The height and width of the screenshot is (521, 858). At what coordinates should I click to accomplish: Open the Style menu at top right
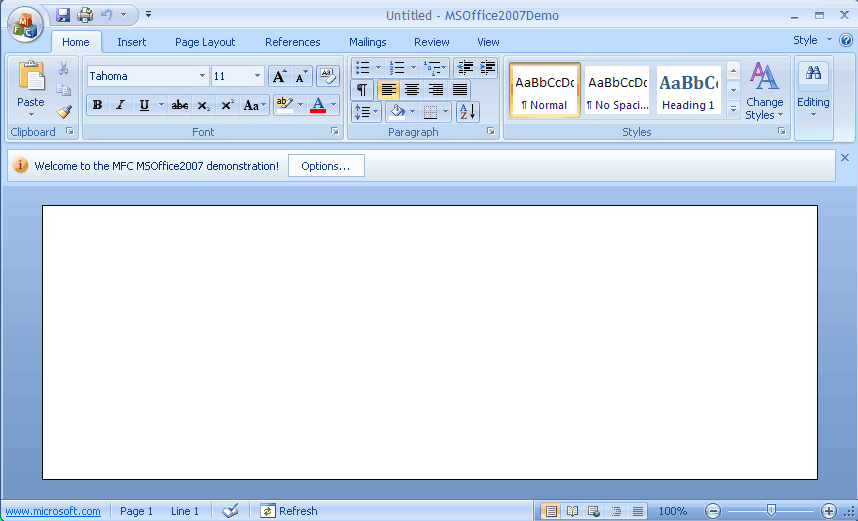(813, 40)
